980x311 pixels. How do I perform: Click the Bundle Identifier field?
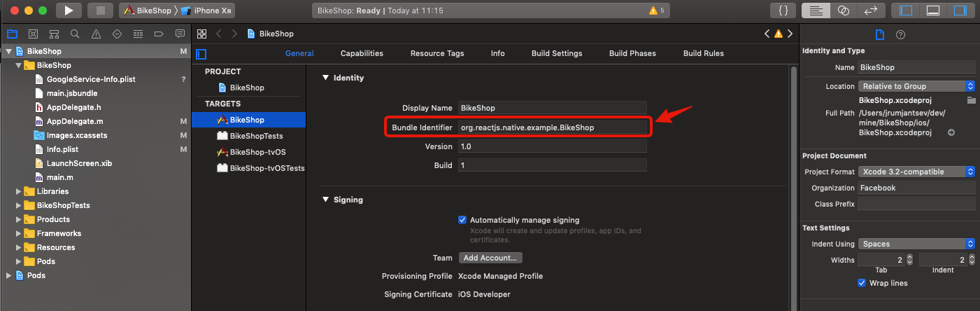(553, 127)
